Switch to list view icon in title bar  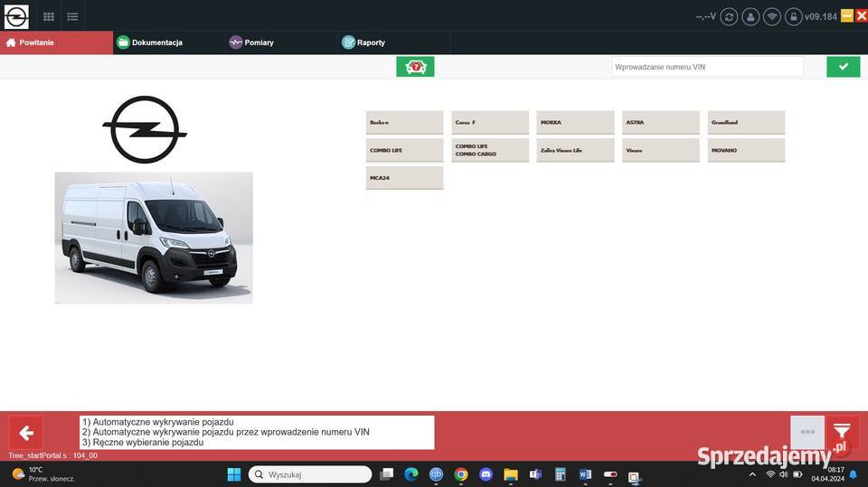[72, 16]
